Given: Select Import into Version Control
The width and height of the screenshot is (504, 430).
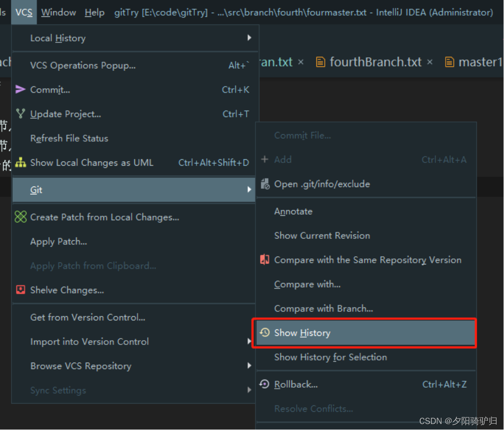Looking at the screenshot, I should coord(134,341).
